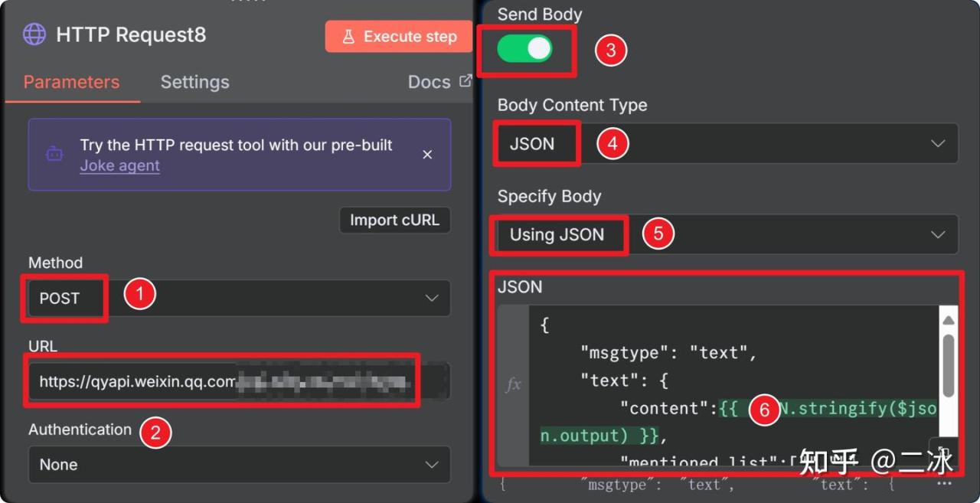Toggle the Send Body switch

(x=524, y=49)
